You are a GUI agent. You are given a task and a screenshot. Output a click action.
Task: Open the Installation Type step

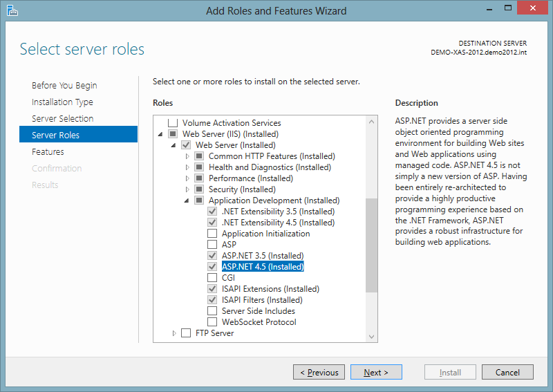point(62,102)
